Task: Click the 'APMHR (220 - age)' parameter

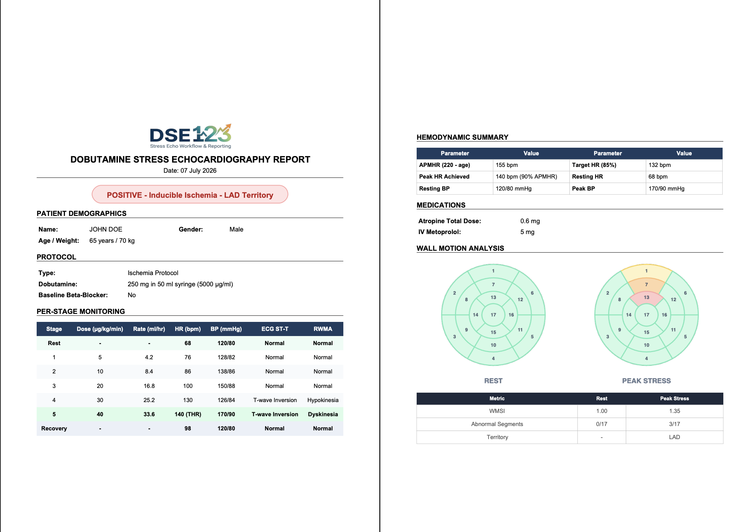Action: pyautogui.click(x=445, y=165)
